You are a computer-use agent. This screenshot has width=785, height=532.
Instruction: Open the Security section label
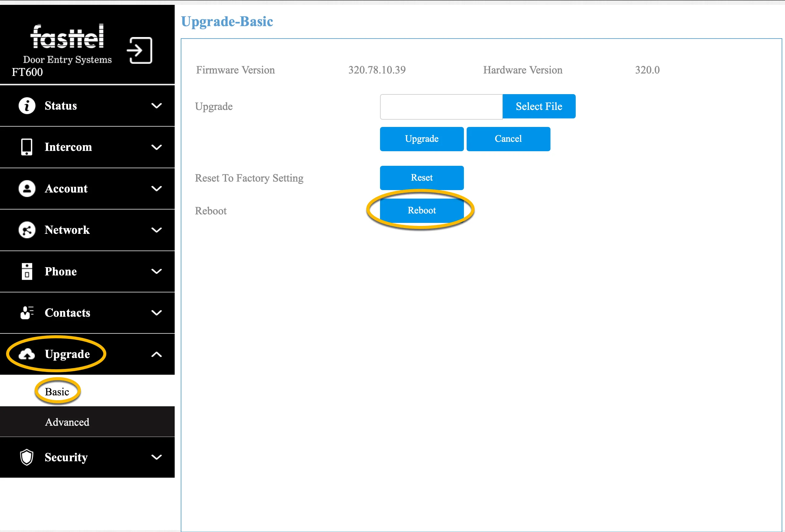point(66,457)
